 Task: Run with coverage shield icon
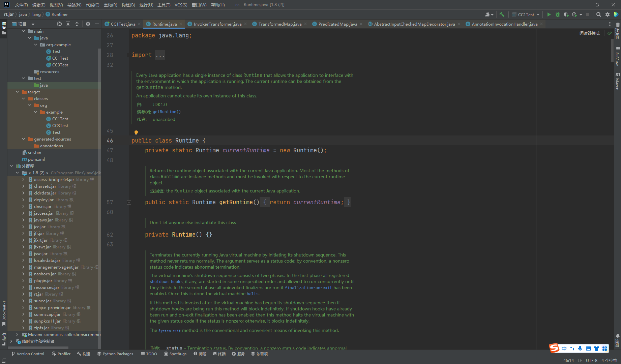(x=566, y=14)
